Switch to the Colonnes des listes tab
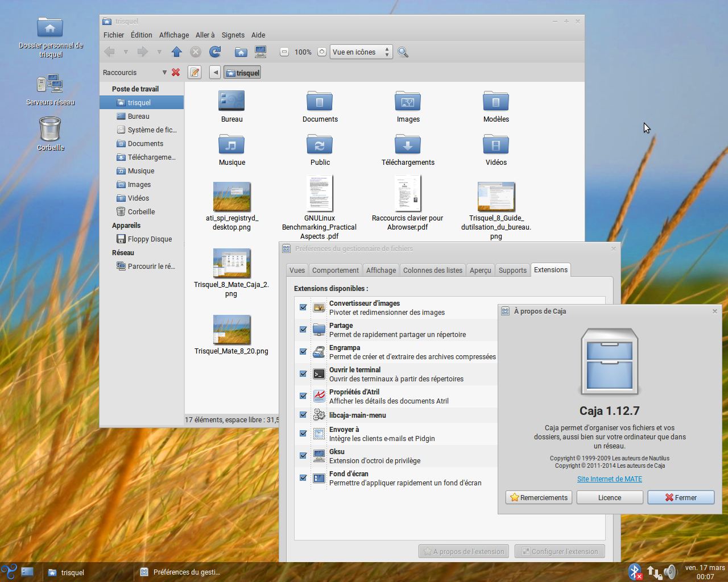Image resolution: width=728 pixels, height=582 pixels. pyautogui.click(x=433, y=270)
